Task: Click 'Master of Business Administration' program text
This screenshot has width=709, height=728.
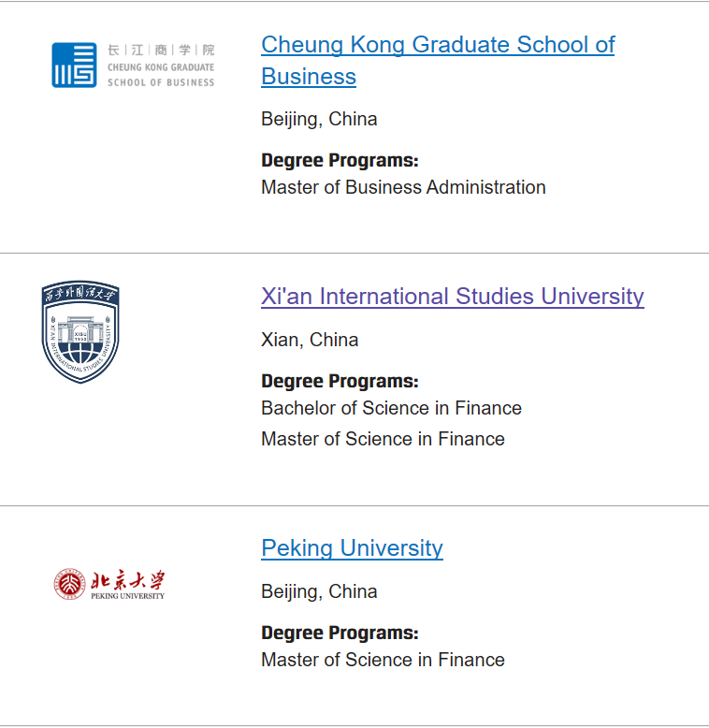Action: coord(403,187)
